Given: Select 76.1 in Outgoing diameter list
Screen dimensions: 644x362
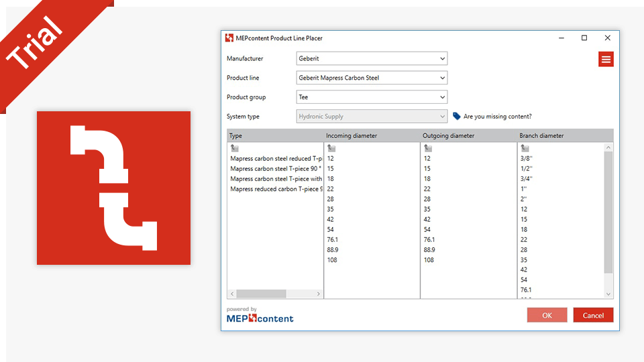Looking at the screenshot, I should click(x=429, y=240).
